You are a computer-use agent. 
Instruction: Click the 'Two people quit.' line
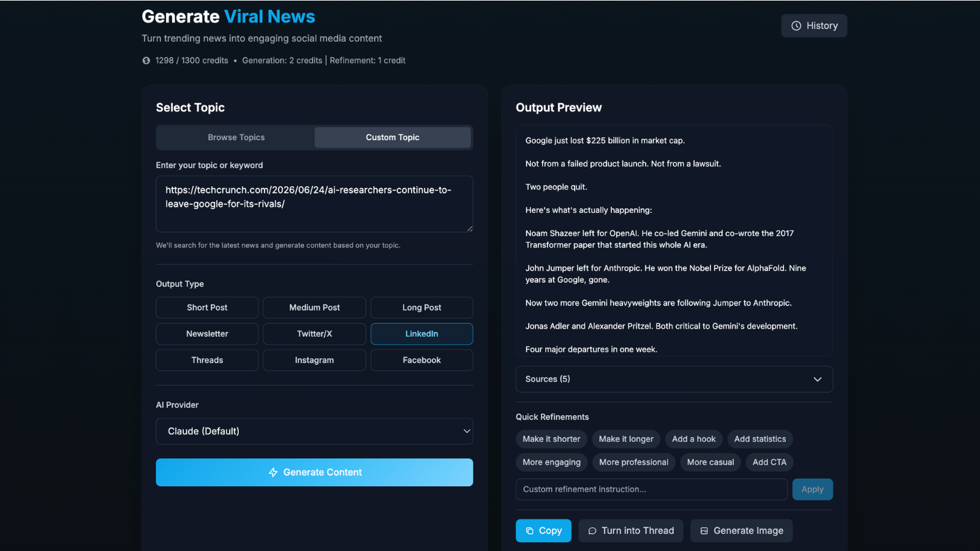(x=556, y=187)
